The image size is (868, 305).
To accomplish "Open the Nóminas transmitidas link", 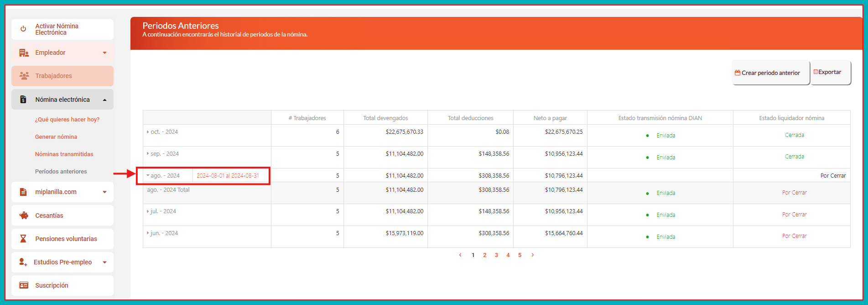I will pyautogui.click(x=64, y=154).
